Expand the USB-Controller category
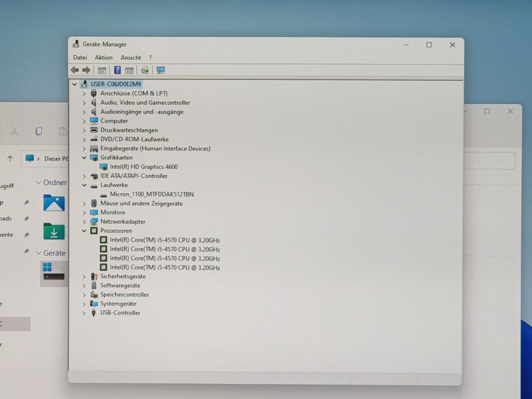Image resolution: width=532 pixels, height=399 pixels. pyautogui.click(x=84, y=313)
